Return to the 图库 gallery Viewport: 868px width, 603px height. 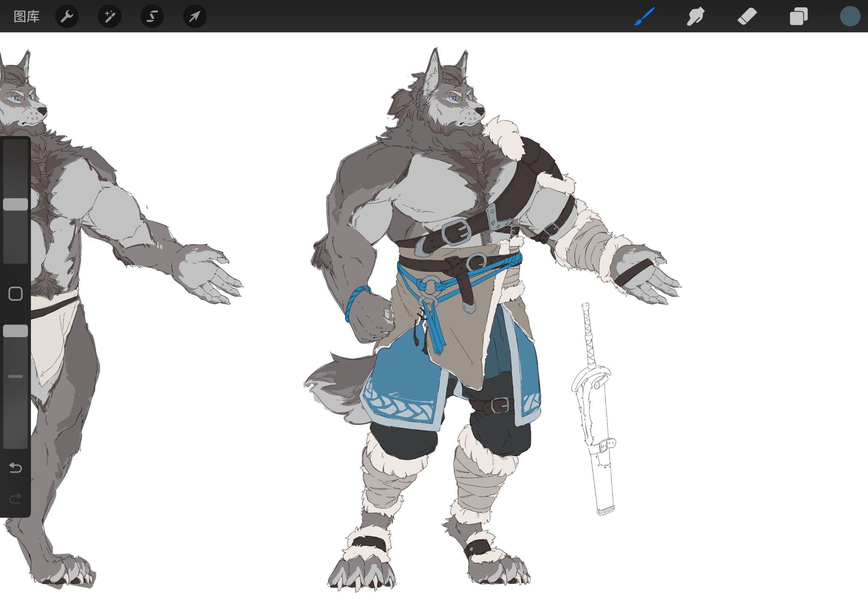pyautogui.click(x=26, y=17)
